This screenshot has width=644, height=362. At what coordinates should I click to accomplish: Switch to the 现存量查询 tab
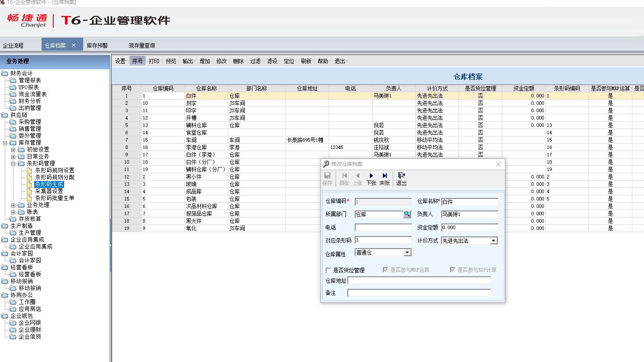(142, 45)
